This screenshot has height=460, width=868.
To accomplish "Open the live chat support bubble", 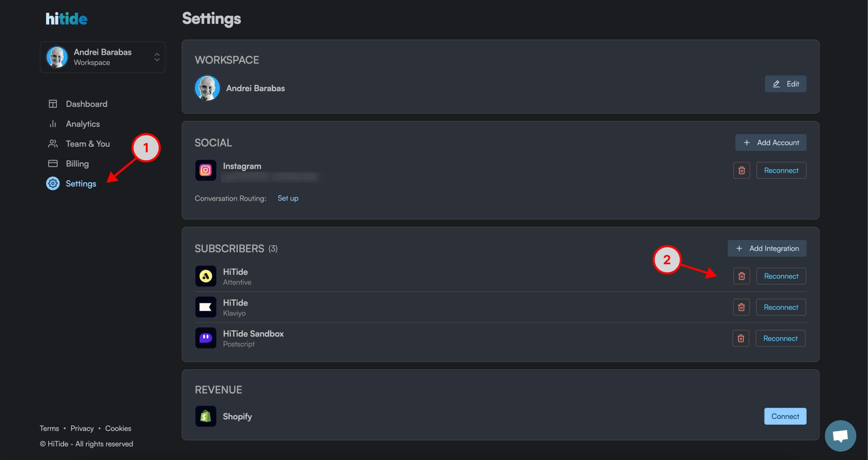I will [840, 436].
